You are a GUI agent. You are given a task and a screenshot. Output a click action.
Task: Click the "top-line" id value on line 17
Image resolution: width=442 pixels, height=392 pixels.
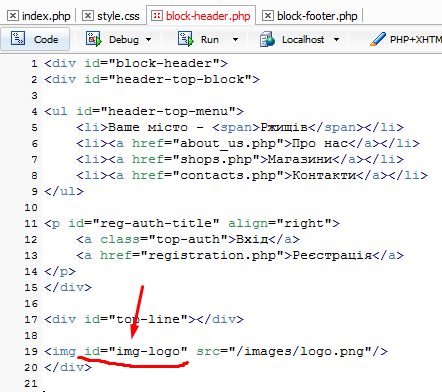[148, 319]
